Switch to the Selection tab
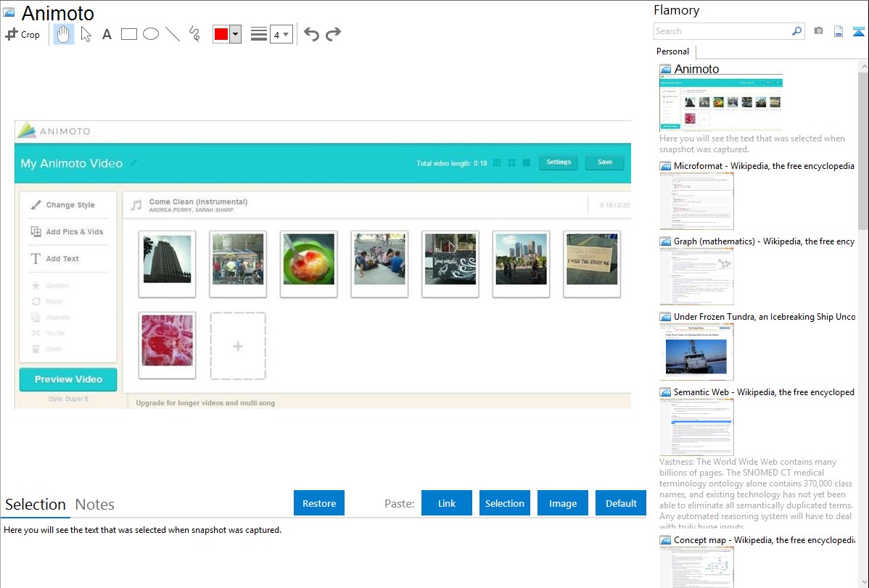869x588 pixels. pyautogui.click(x=36, y=505)
